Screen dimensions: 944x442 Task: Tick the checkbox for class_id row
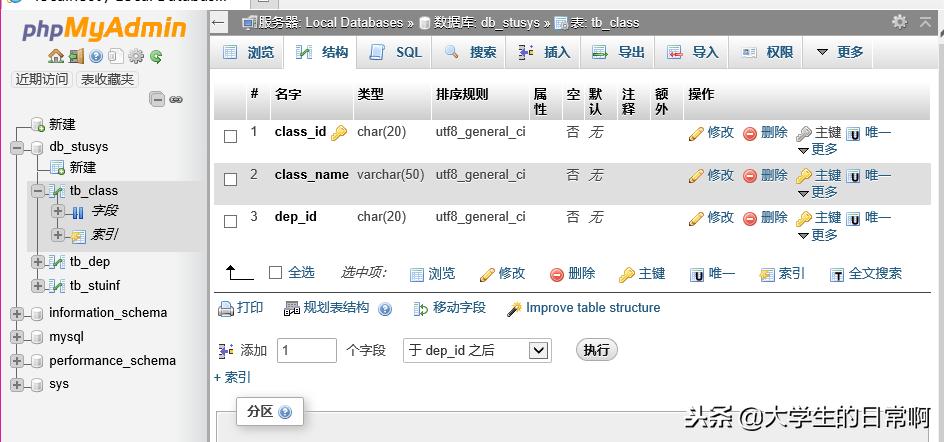(x=231, y=137)
